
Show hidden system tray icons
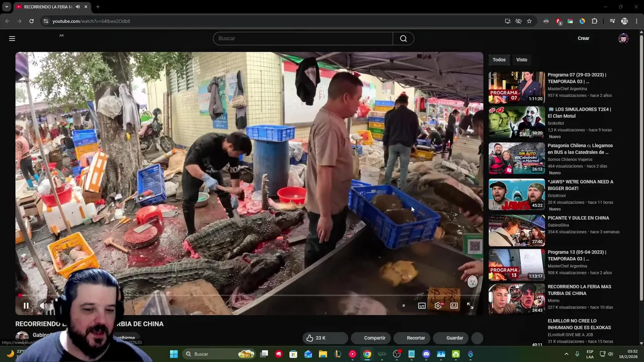click(566, 354)
